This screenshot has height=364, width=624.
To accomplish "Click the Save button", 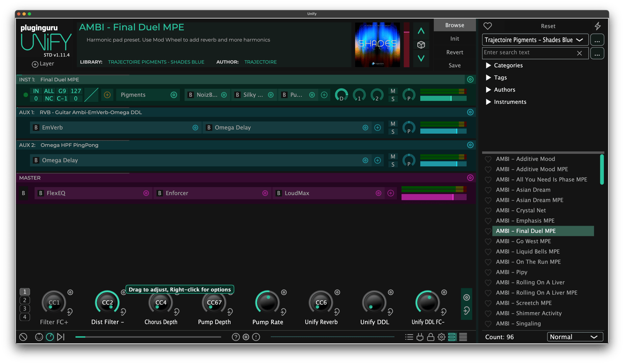I will (x=454, y=65).
